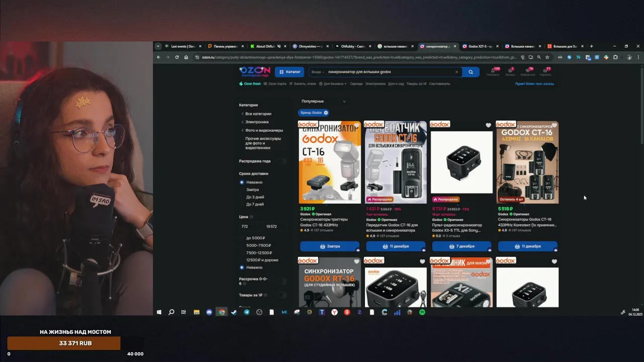Toggle the Распродажа года switch
This screenshot has width=644, height=362.
coord(282,161)
